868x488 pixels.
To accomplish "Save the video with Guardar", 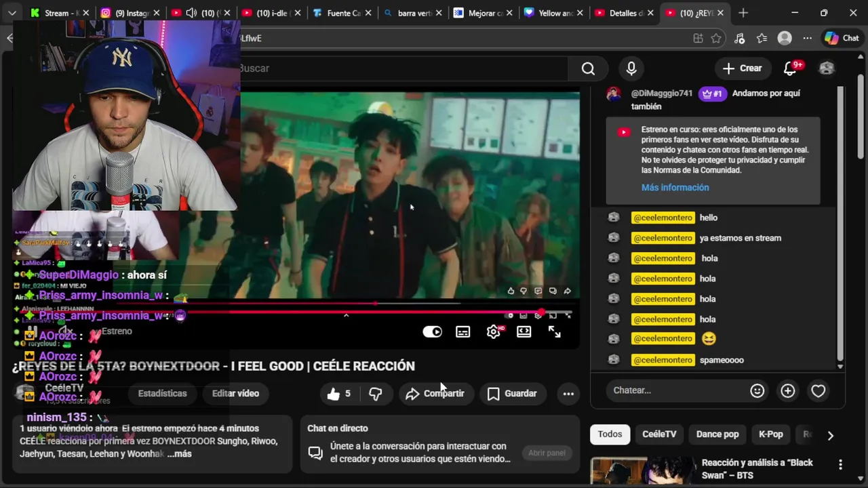I will click(x=512, y=393).
